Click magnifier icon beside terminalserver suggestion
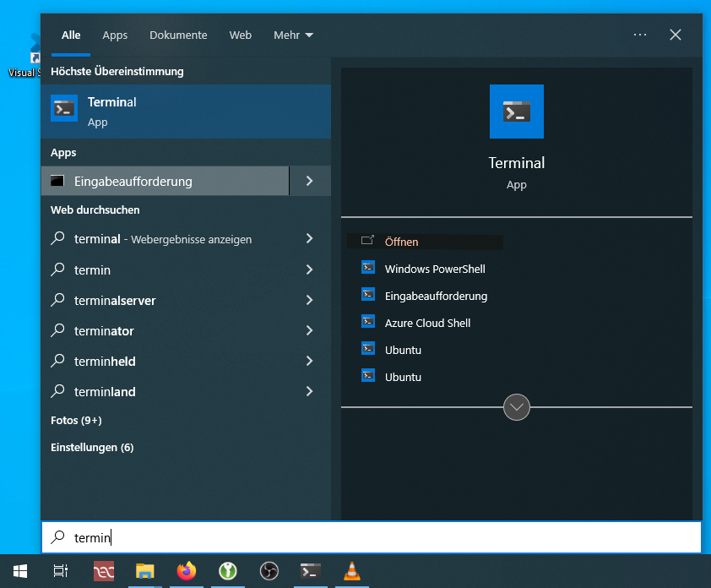 tap(57, 300)
